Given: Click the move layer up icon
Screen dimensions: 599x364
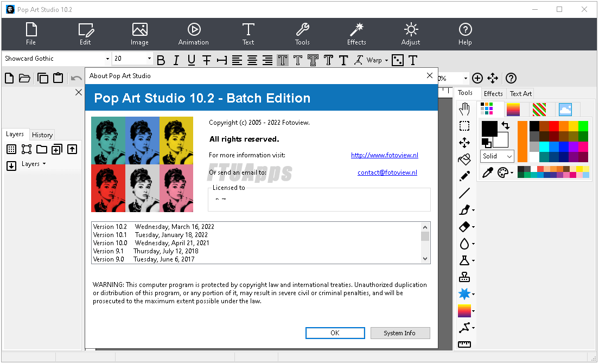Looking at the screenshot, I should (x=72, y=149).
